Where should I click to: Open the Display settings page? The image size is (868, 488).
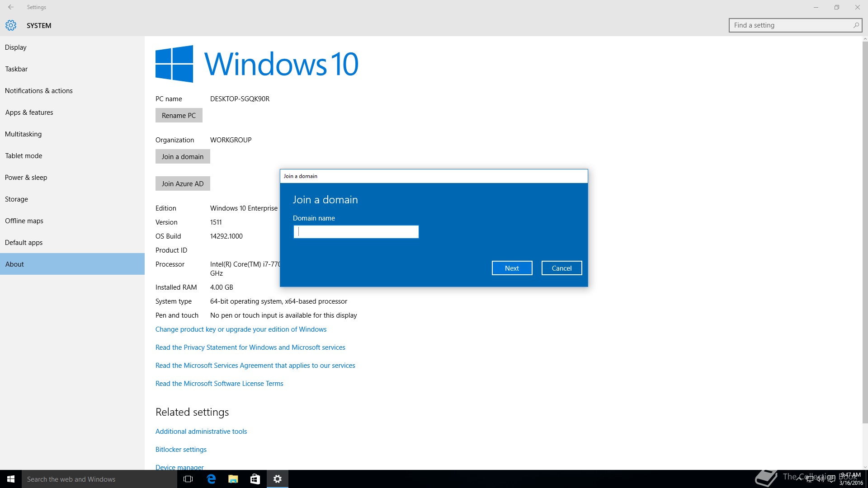pyautogui.click(x=72, y=47)
